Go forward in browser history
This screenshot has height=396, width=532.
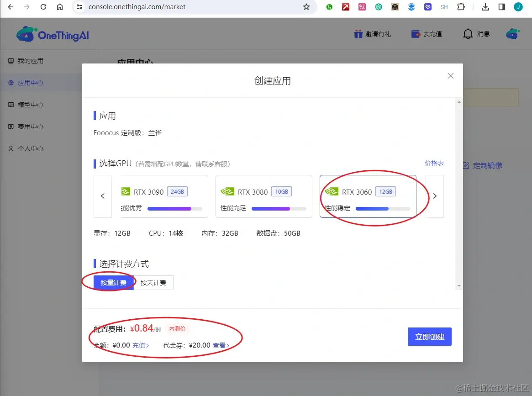pos(27,7)
